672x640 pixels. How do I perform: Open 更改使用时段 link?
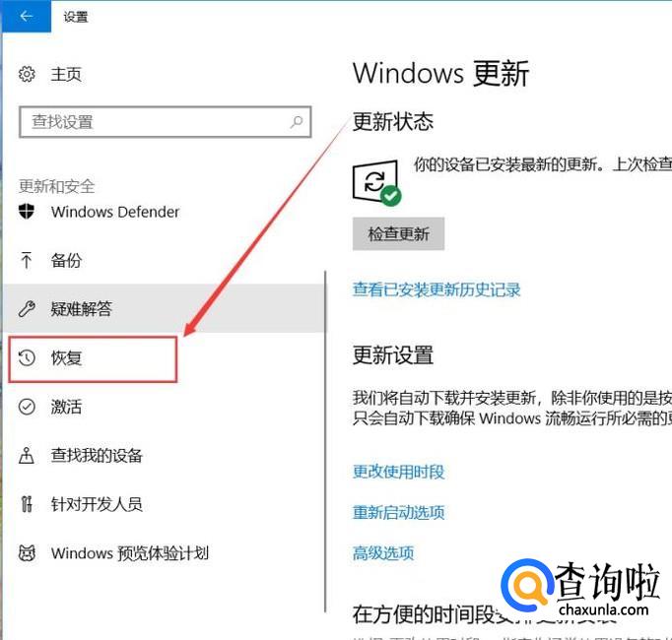(399, 472)
